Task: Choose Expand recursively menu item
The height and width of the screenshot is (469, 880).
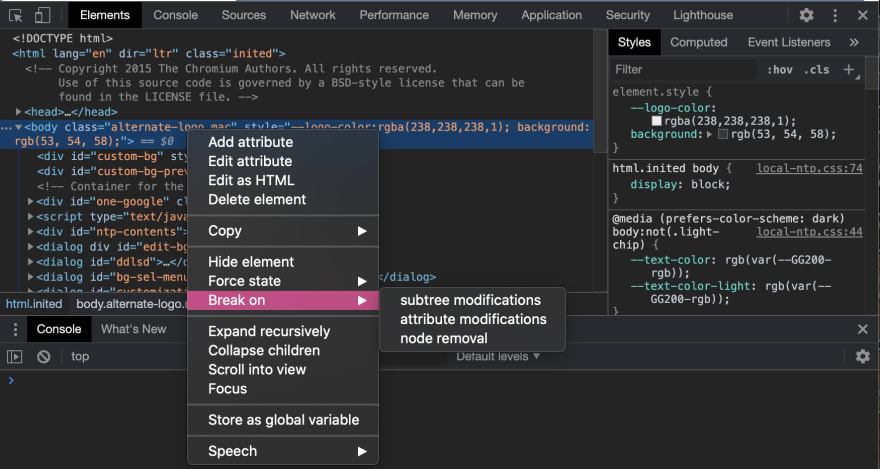Action: click(x=283, y=332)
